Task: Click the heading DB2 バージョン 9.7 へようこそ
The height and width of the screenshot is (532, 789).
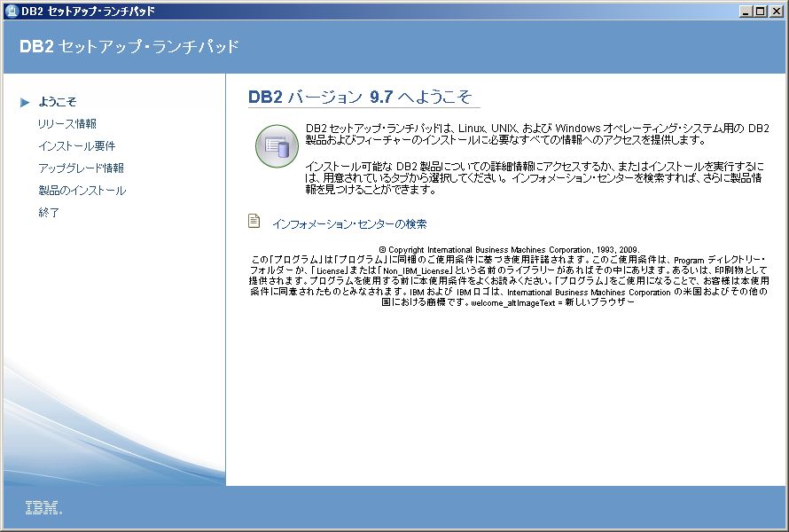Action: point(360,97)
